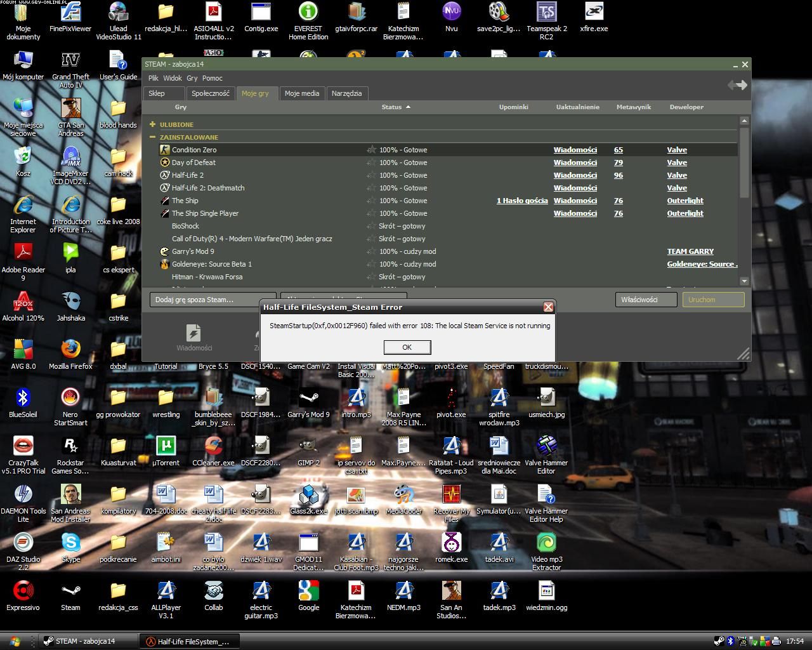812x650 pixels.
Task: Open the Plik menu in Steam
Action: pos(153,78)
